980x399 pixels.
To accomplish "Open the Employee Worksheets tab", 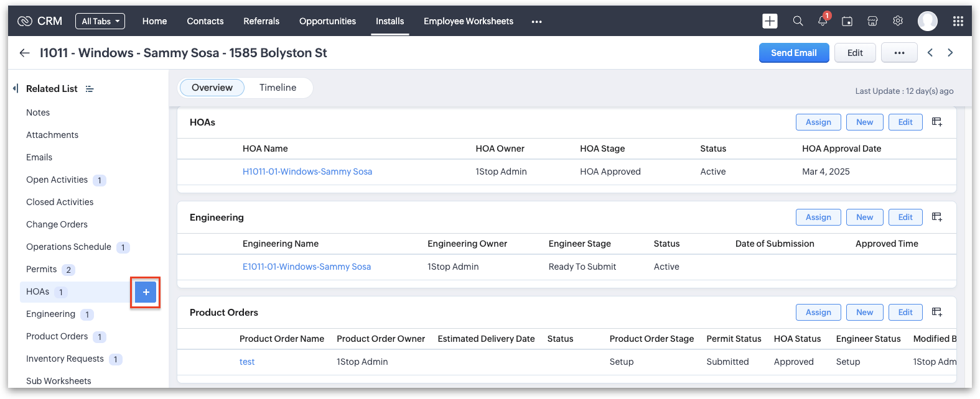I will coord(468,21).
